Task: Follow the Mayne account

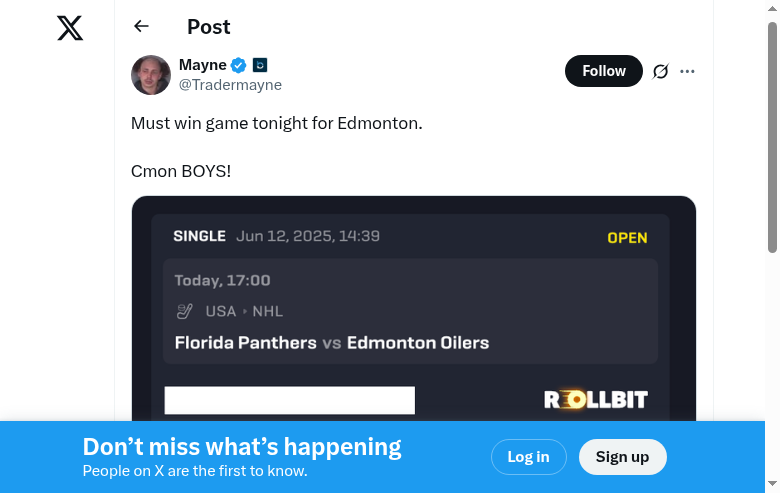Action: (604, 71)
